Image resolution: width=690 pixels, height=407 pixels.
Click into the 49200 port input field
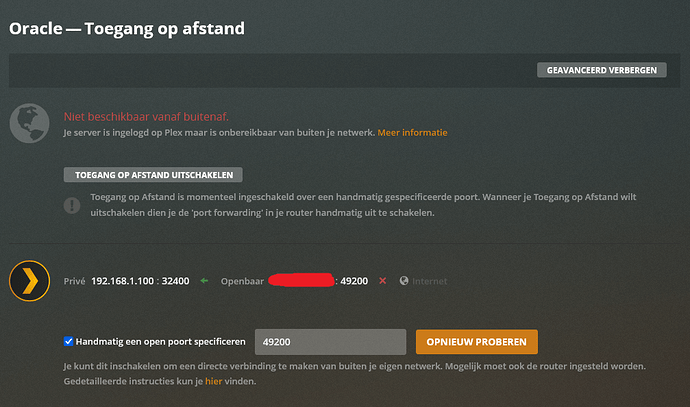point(330,342)
